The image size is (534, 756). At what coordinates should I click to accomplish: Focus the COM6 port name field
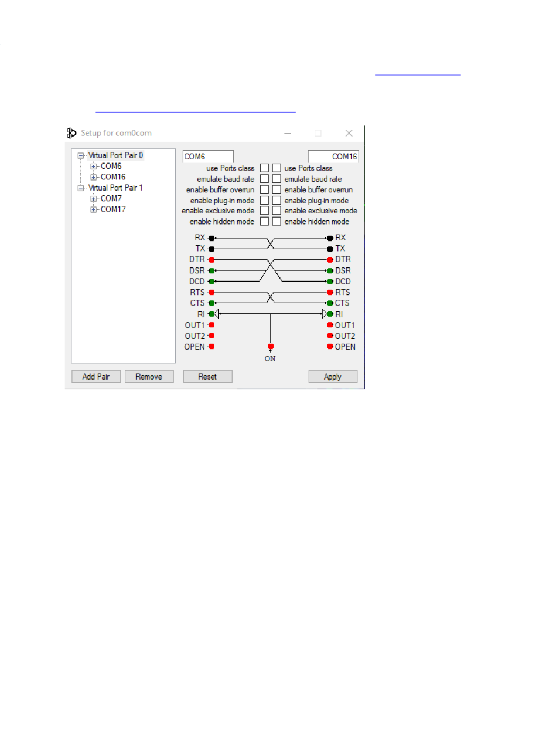(208, 156)
